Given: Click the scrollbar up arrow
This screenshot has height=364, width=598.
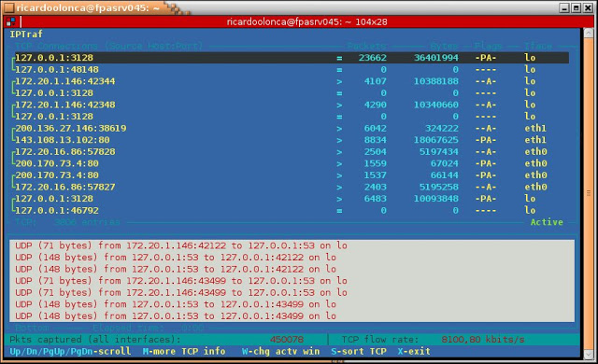Looking at the screenshot, I should 589,34.
